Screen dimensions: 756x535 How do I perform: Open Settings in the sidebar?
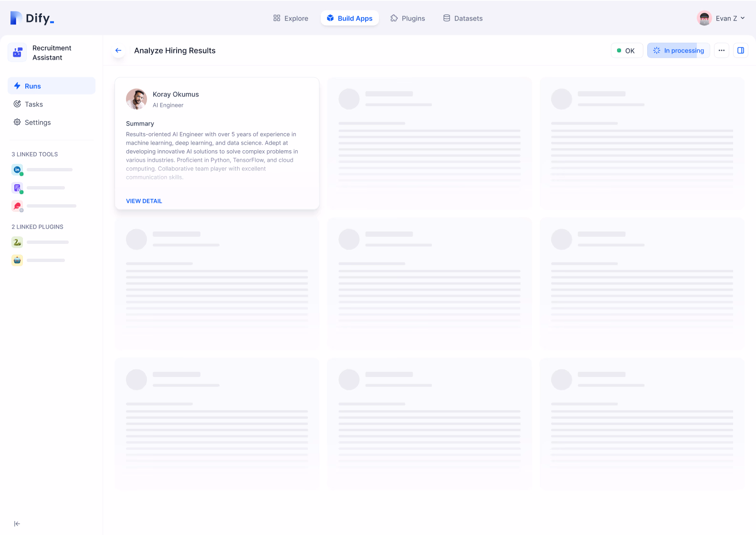point(52,122)
